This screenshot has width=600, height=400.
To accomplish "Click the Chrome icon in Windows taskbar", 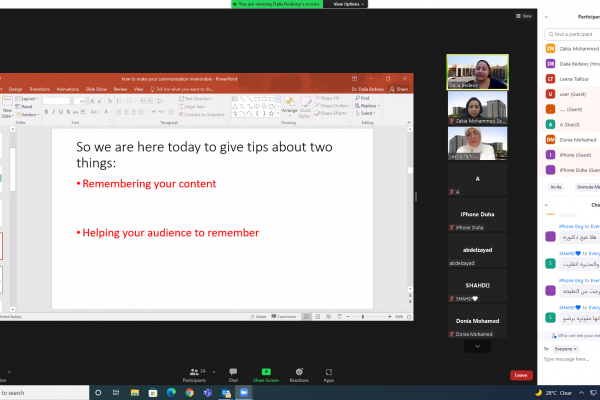I will click(188, 393).
